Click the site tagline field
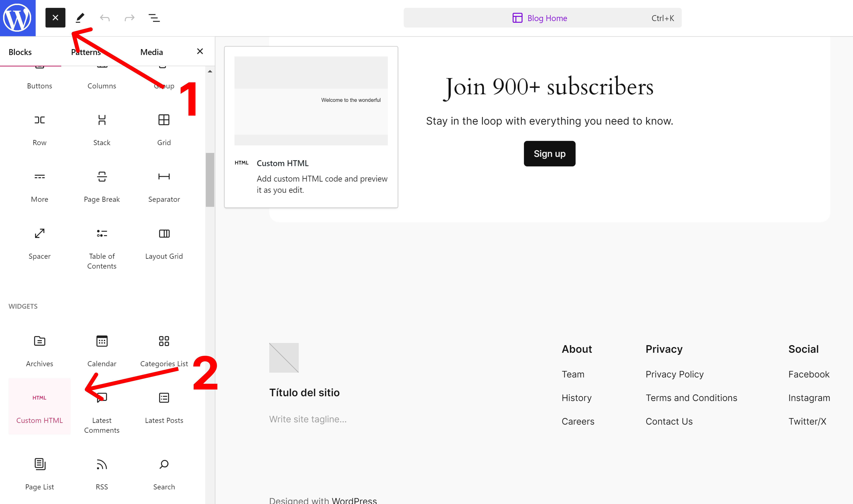The image size is (853, 504). [308, 419]
